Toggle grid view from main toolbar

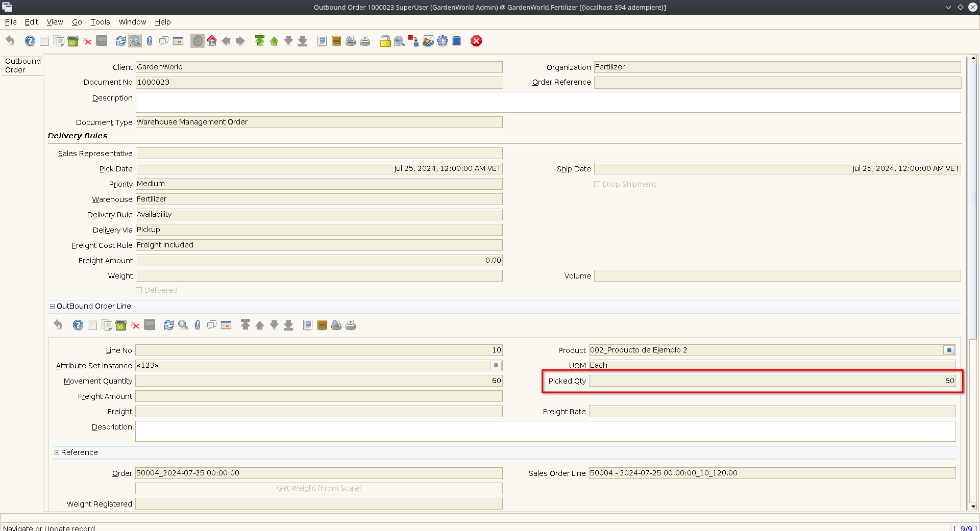point(178,41)
